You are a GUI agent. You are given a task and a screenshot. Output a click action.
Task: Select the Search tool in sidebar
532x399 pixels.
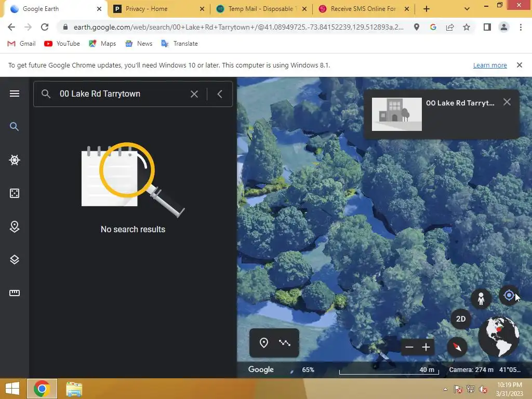pyautogui.click(x=14, y=127)
